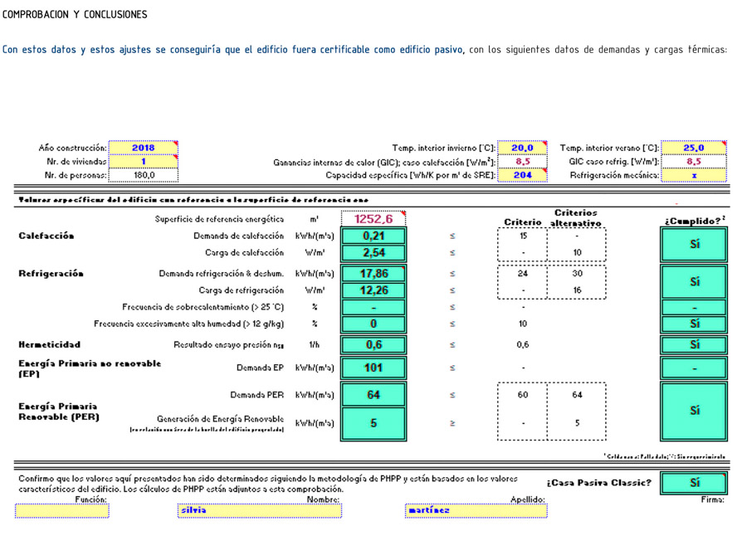Screen dimensions: 747x560
Task: Select Carga de refrigeración value 12,26
Action: (x=373, y=290)
